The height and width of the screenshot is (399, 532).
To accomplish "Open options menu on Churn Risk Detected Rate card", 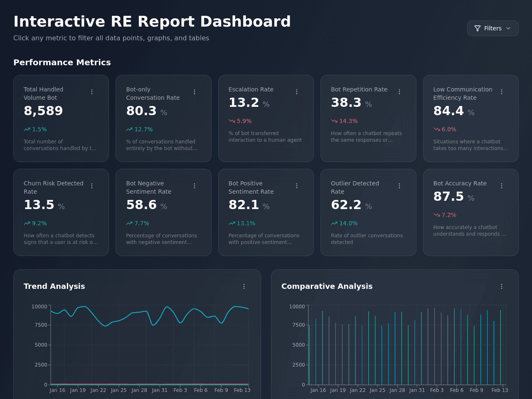I will click(92, 186).
